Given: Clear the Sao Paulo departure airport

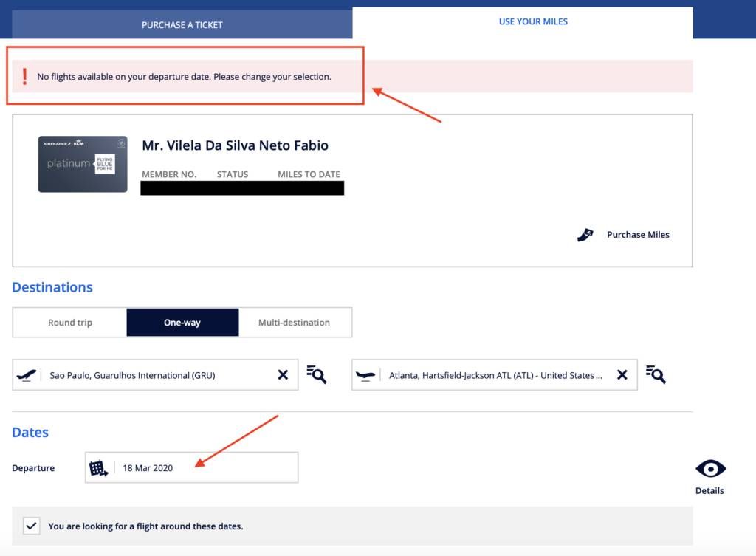Looking at the screenshot, I should click(x=283, y=374).
